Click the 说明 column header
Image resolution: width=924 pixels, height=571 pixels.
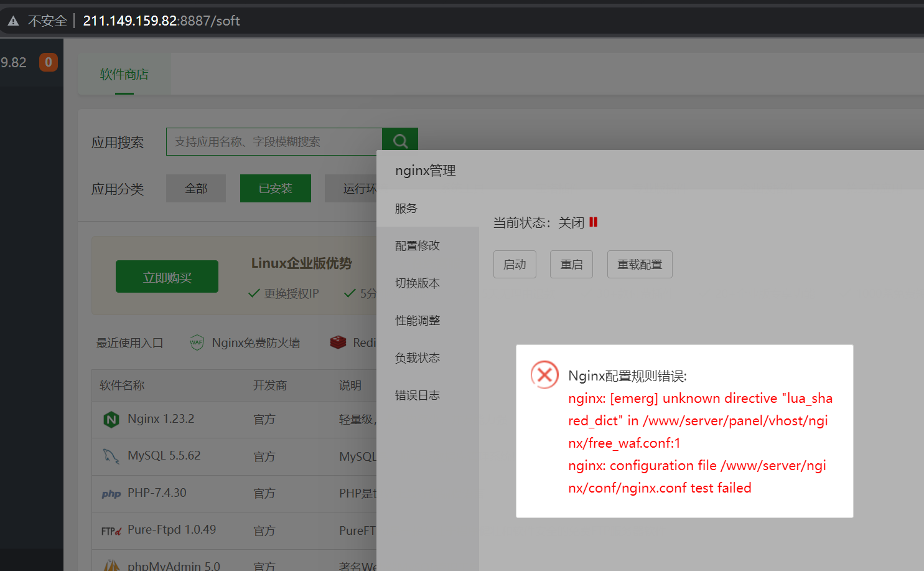click(x=350, y=385)
